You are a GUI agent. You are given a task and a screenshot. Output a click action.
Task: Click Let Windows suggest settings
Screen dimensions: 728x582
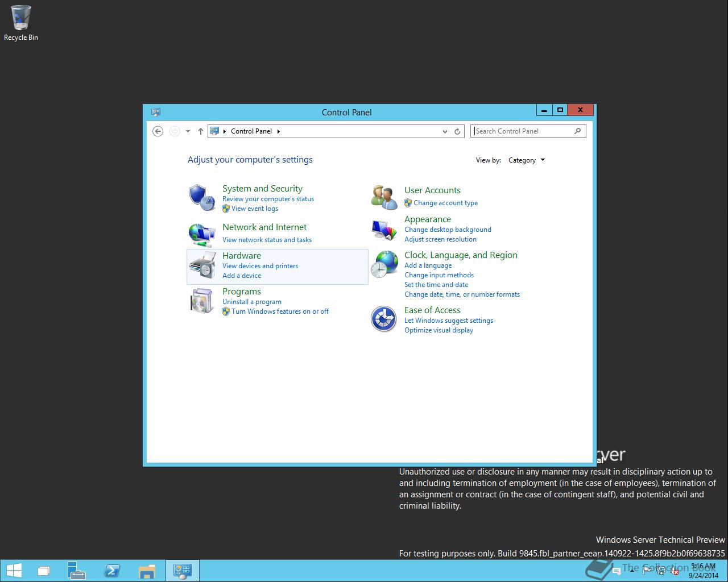coord(449,321)
